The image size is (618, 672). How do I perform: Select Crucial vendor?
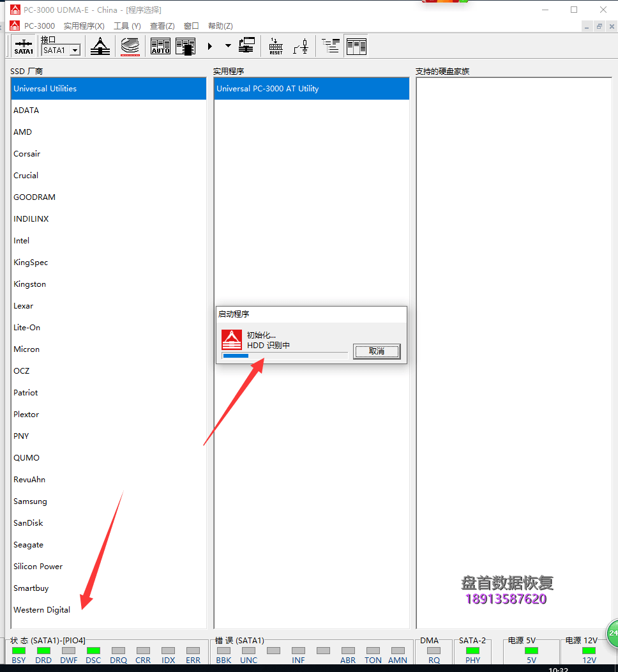(x=109, y=175)
